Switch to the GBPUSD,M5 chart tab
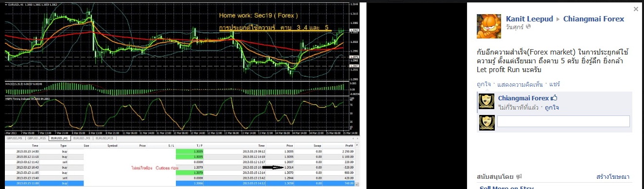The image size is (644, 189). click(15, 138)
